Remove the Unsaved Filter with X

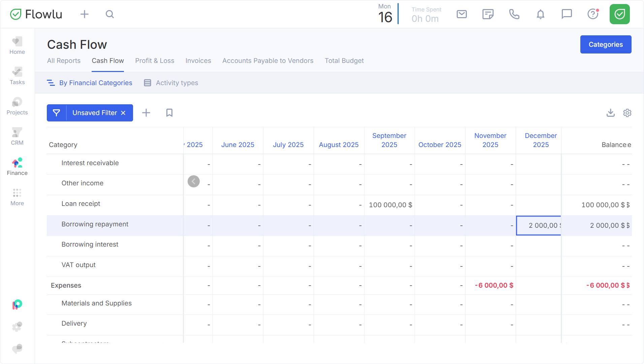click(x=123, y=113)
